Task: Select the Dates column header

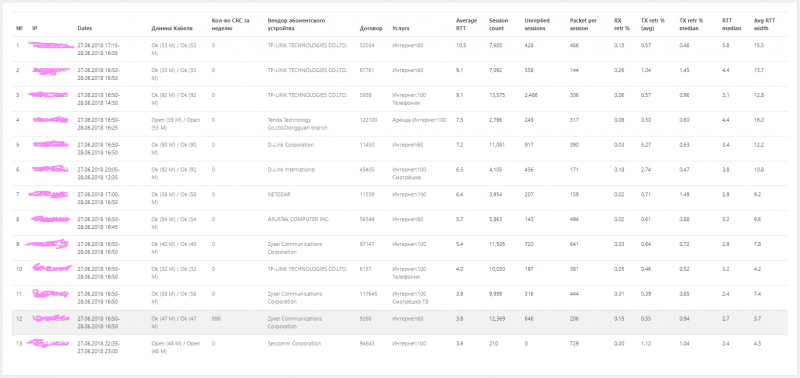Action: (x=85, y=29)
